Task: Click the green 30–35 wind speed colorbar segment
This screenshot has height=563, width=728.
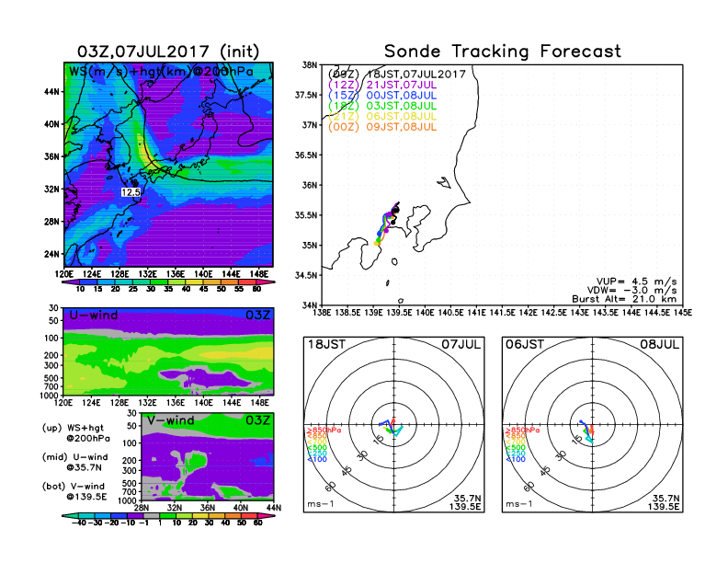Action: 159,282
